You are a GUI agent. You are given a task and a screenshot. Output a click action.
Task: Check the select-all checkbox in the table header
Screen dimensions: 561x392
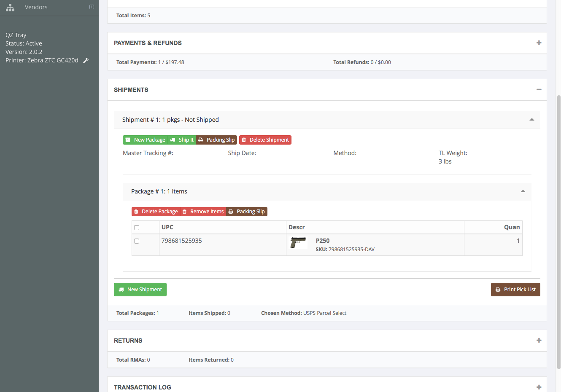click(x=137, y=228)
